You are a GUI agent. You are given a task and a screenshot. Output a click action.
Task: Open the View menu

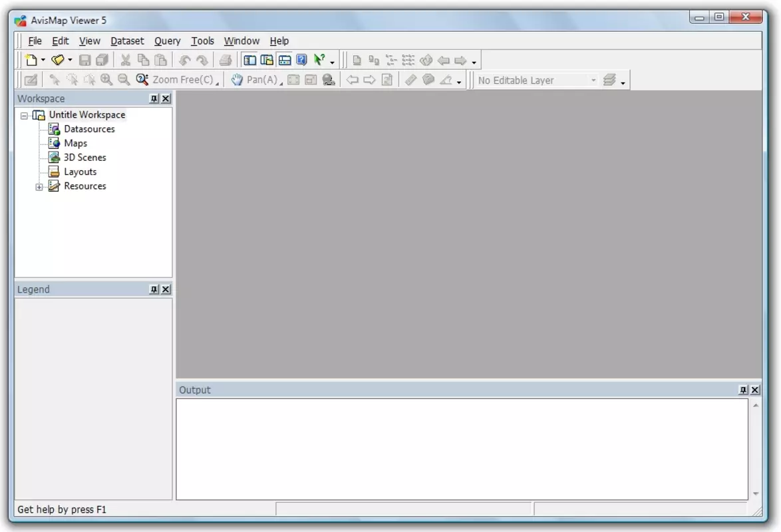(90, 41)
